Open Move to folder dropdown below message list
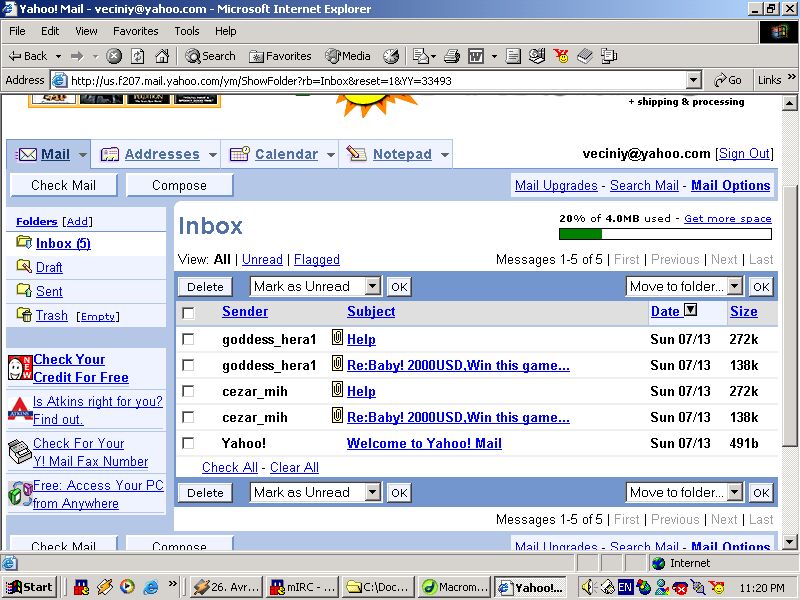Viewport: 800px width, 600px height. (x=684, y=492)
